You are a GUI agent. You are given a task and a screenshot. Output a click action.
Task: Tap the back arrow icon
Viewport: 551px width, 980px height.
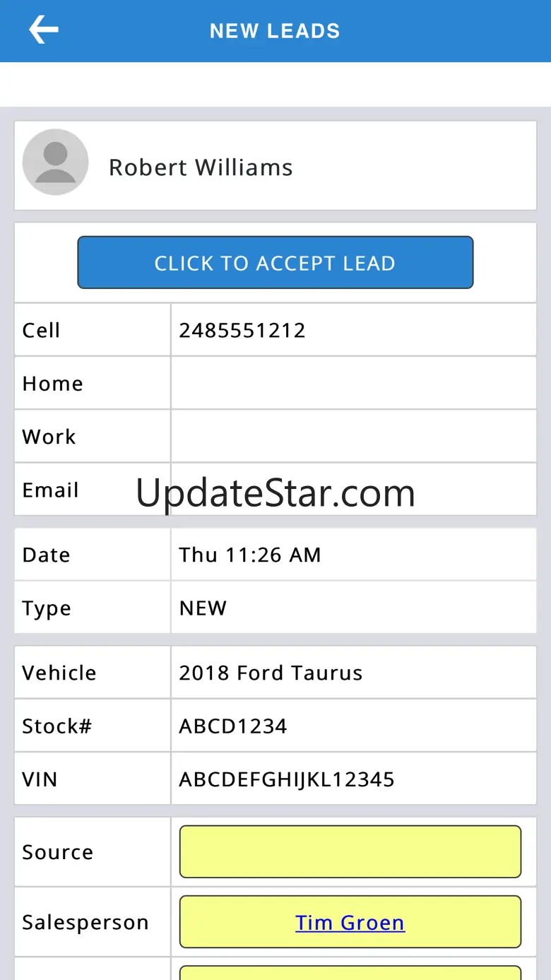click(43, 30)
